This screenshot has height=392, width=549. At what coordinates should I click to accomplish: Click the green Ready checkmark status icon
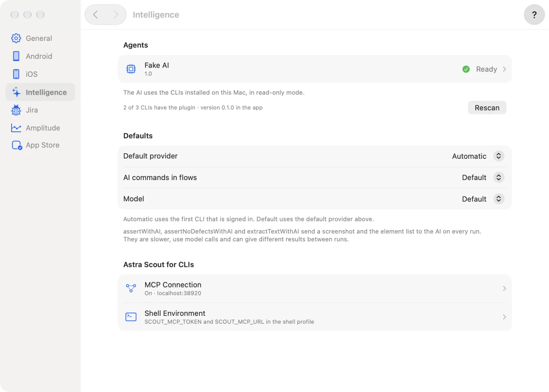pos(466,69)
